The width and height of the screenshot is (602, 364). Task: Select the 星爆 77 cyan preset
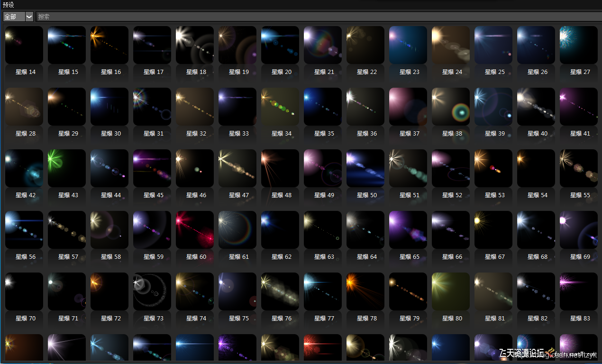[323, 291]
